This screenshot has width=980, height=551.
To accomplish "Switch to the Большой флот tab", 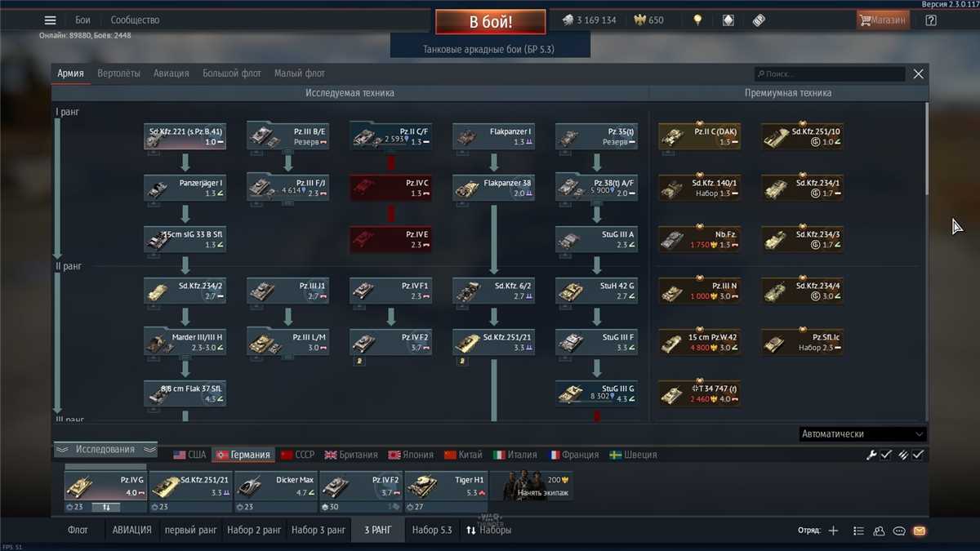I will (x=232, y=73).
